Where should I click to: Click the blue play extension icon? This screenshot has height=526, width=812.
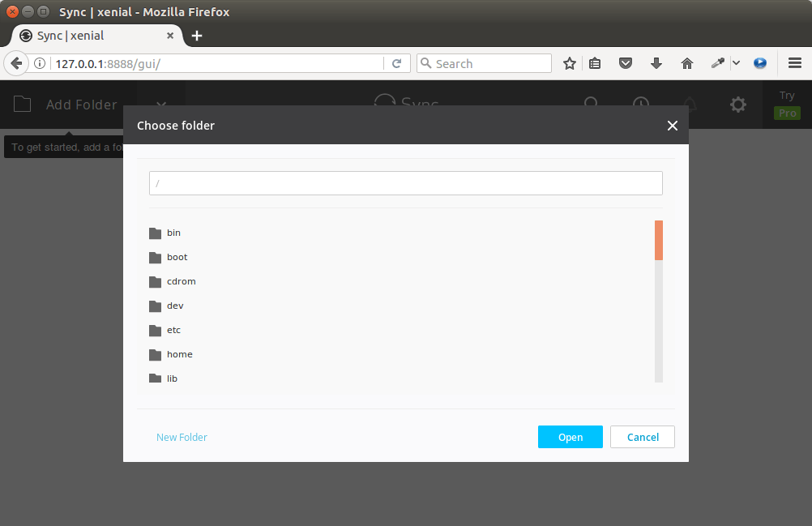760,63
